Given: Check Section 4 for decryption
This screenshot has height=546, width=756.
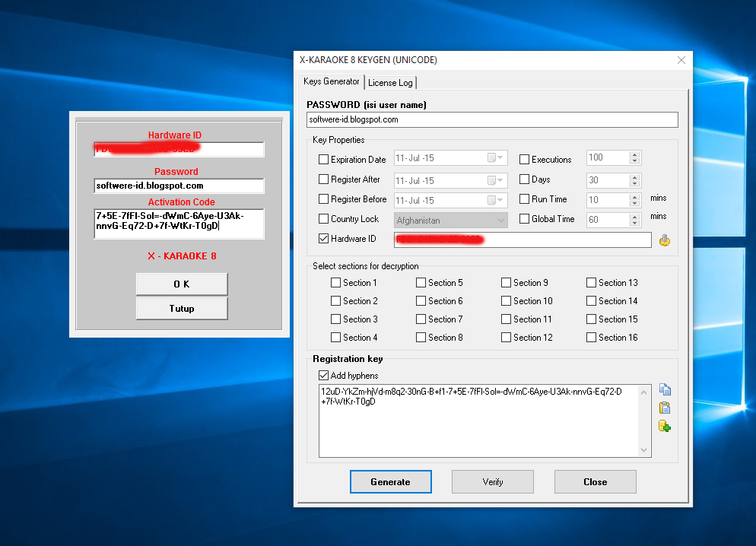Looking at the screenshot, I should pos(335,338).
